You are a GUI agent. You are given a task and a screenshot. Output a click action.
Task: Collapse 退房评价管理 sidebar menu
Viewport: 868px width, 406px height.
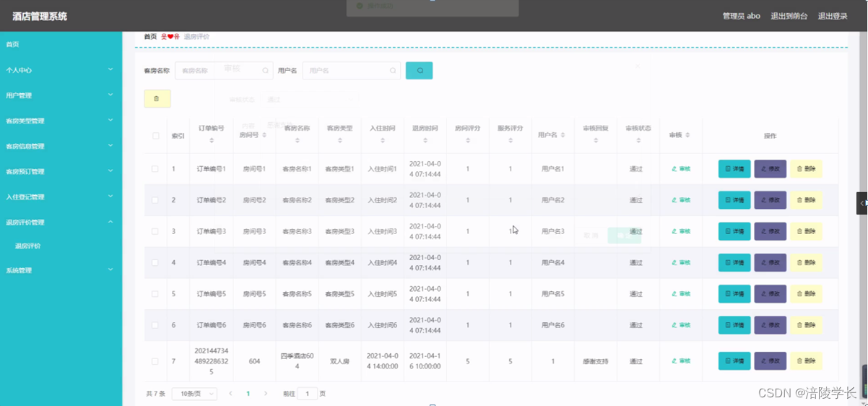(x=61, y=223)
